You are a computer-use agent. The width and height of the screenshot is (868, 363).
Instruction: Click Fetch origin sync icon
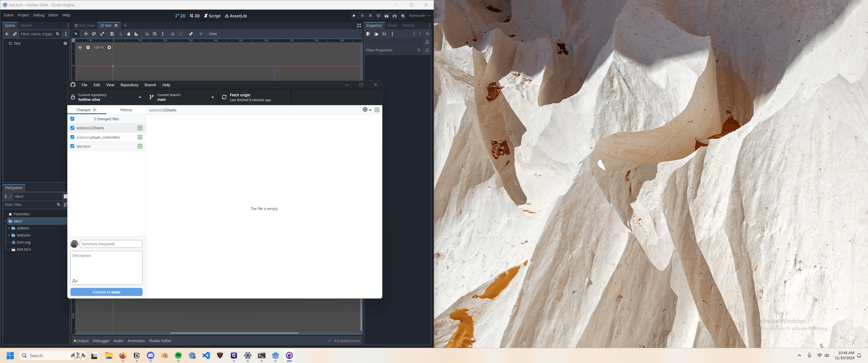(x=224, y=97)
